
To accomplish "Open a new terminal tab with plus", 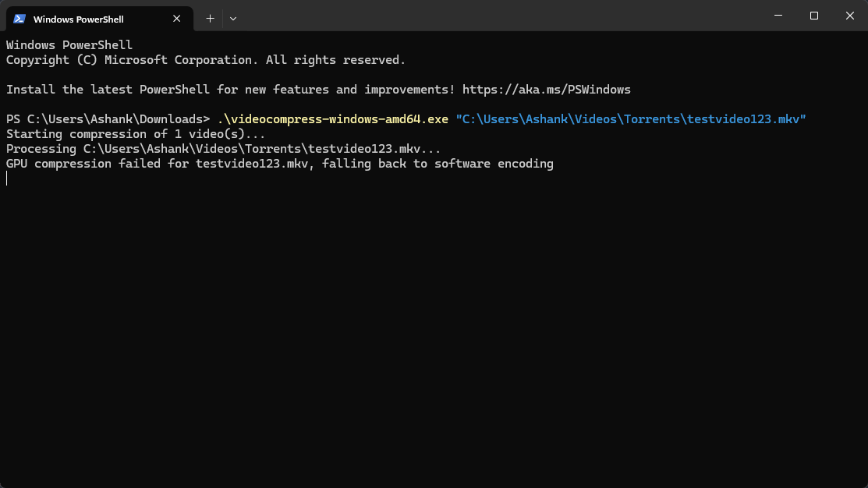I will [x=210, y=18].
